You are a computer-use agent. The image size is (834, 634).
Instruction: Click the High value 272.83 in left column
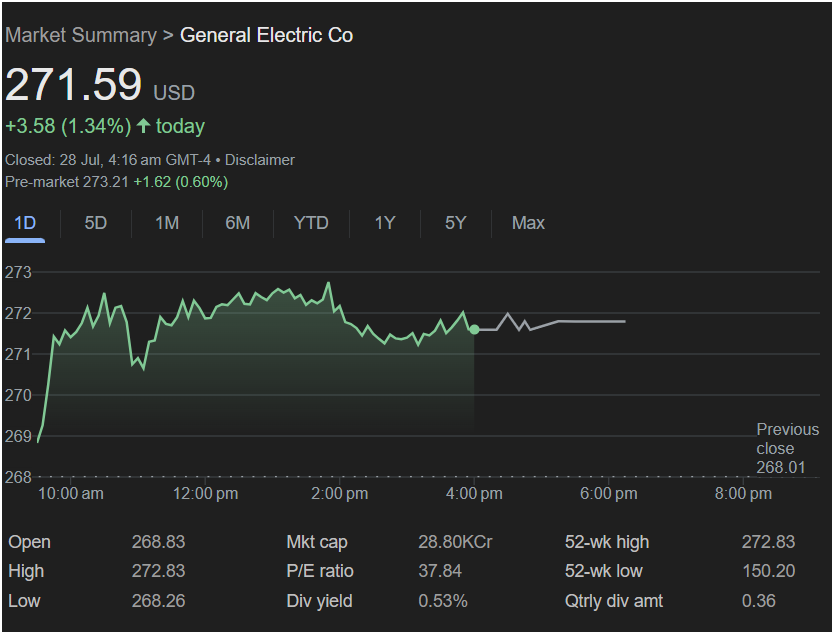(159, 571)
